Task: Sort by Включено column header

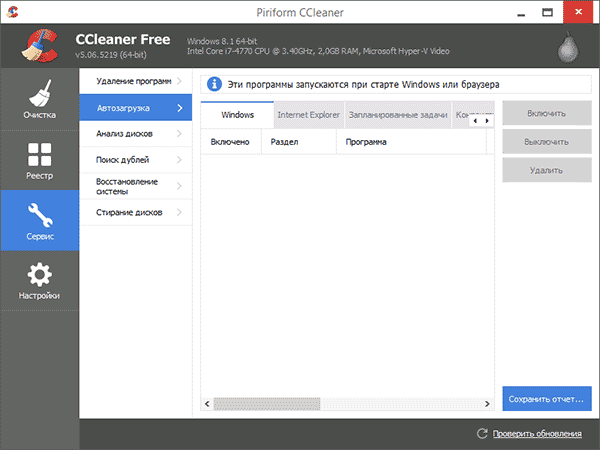Action: click(230, 142)
